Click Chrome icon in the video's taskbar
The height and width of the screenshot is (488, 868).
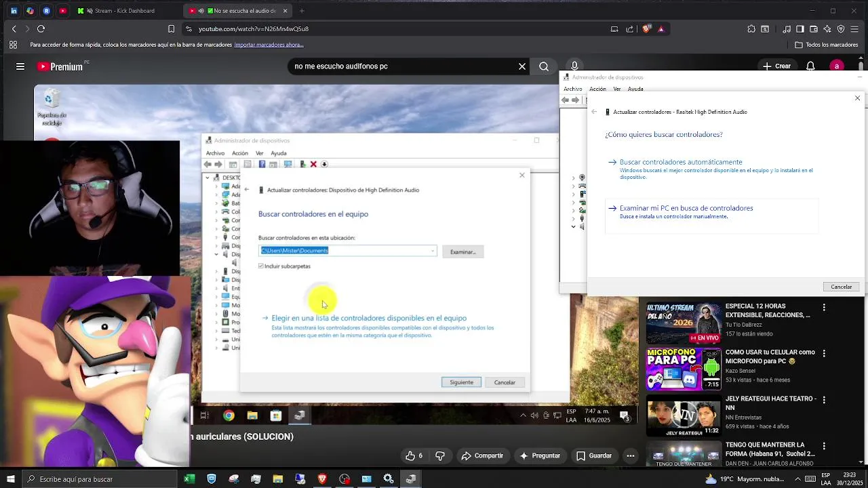point(229,415)
